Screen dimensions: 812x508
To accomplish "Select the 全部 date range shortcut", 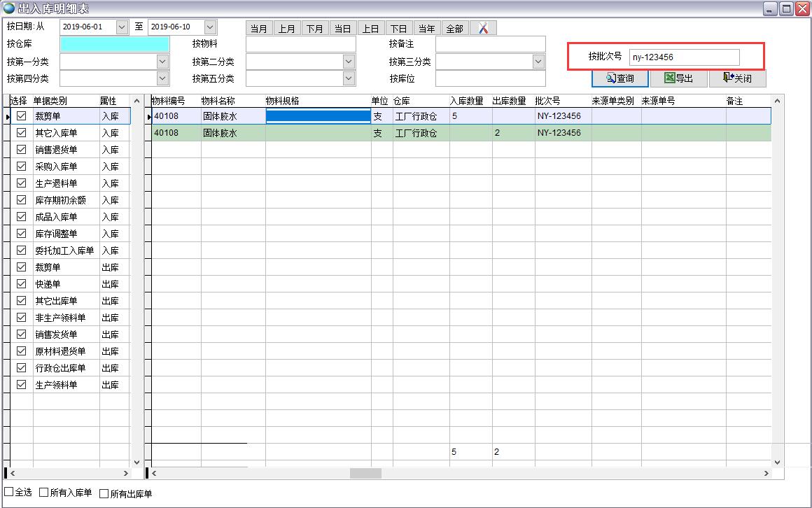I will pos(454,29).
